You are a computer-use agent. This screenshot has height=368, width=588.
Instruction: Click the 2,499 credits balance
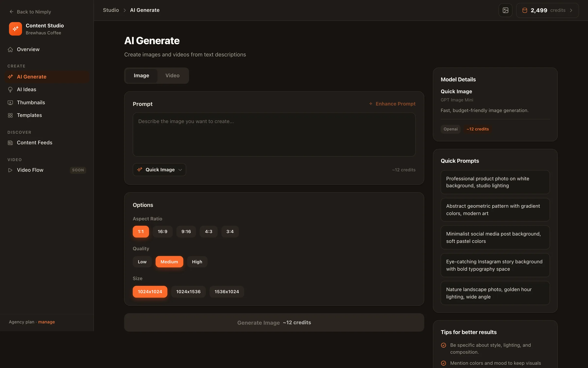click(547, 10)
